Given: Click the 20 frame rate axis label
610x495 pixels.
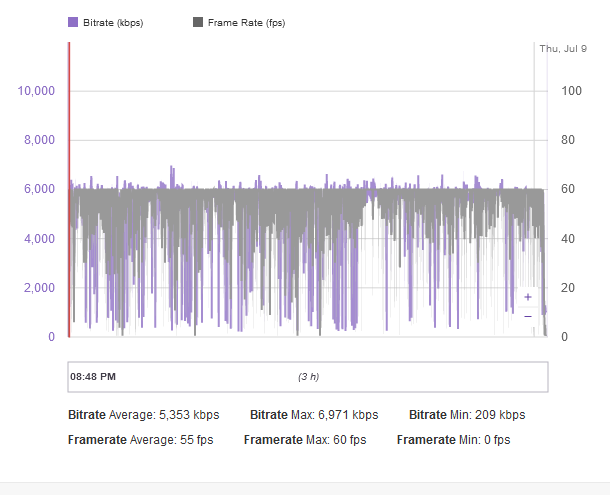Looking at the screenshot, I should (567, 288).
